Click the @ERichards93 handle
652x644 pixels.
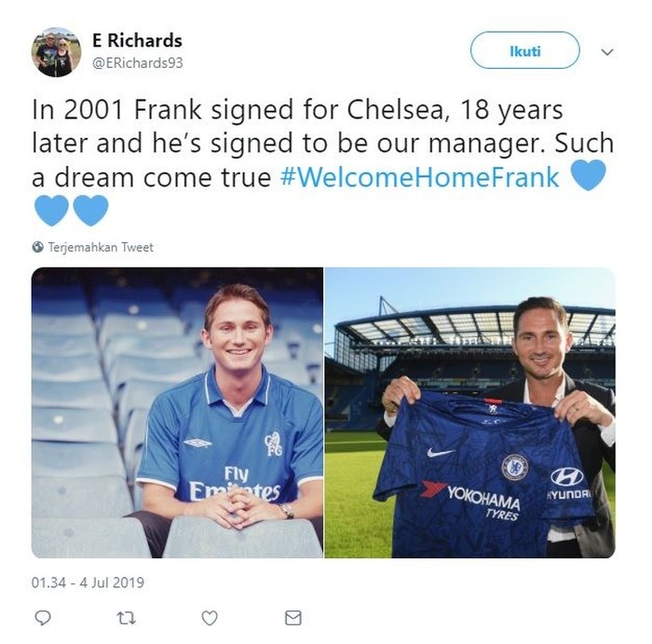137,62
